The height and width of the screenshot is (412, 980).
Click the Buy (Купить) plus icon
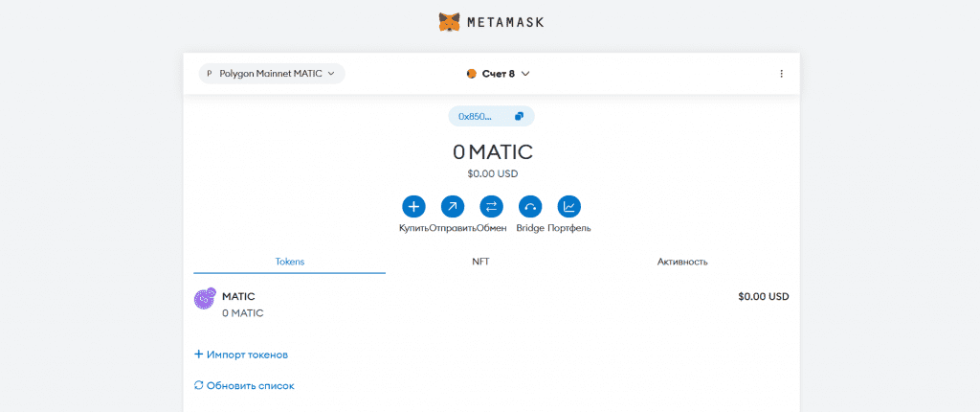pos(413,206)
